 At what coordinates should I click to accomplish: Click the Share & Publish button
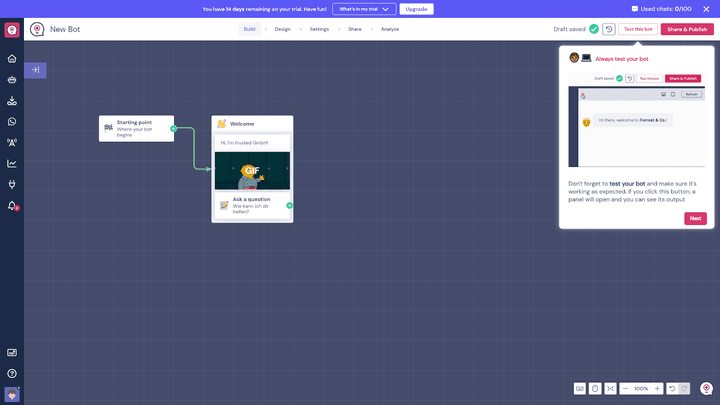687,29
